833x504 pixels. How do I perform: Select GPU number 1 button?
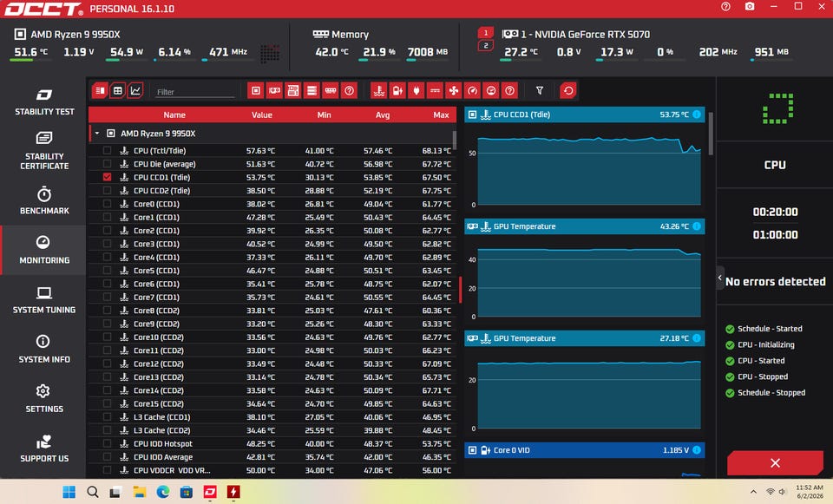pyautogui.click(x=486, y=33)
